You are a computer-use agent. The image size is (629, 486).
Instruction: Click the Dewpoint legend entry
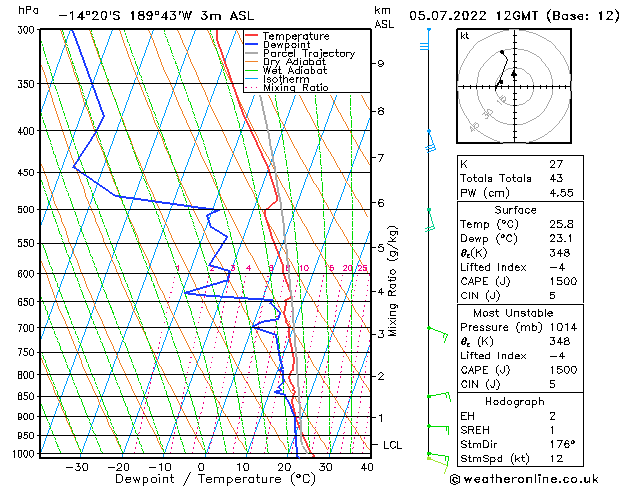278,45
